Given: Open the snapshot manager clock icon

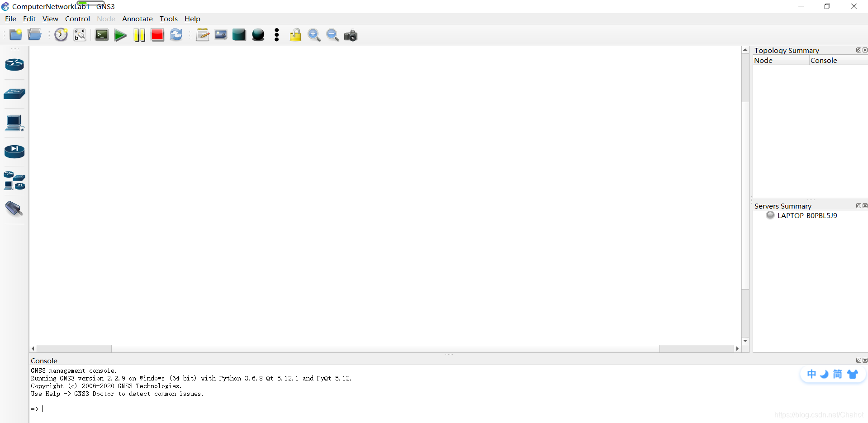Looking at the screenshot, I should tap(61, 35).
